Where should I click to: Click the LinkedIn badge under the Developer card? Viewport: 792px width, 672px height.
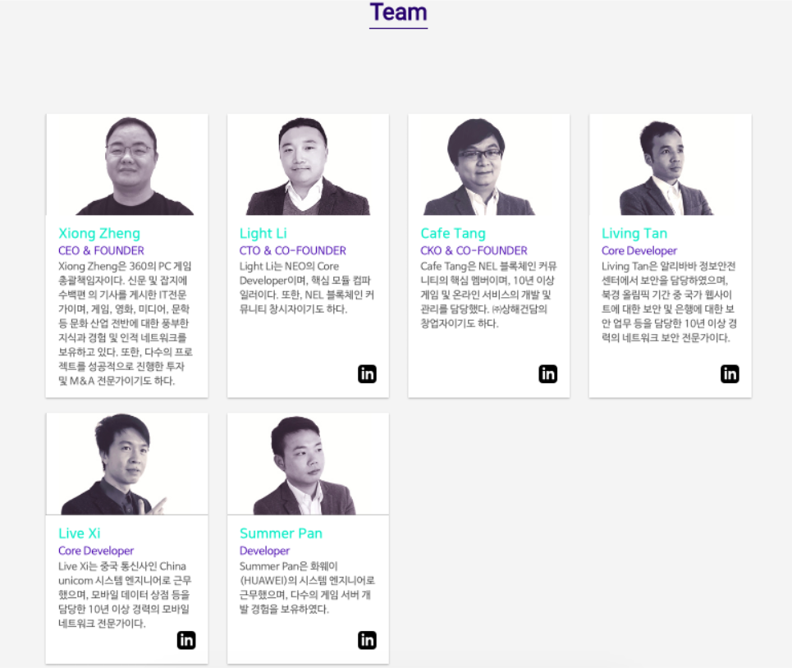click(x=367, y=640)
